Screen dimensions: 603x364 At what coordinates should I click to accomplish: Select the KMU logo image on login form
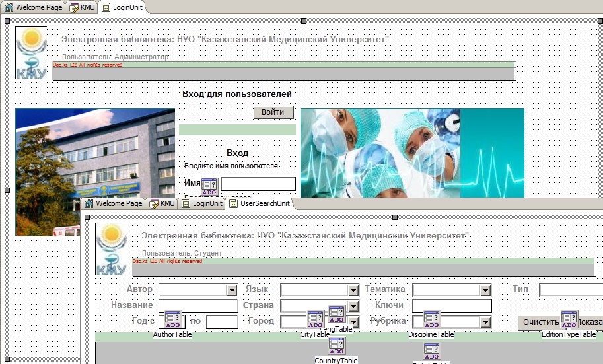[31, 52]
